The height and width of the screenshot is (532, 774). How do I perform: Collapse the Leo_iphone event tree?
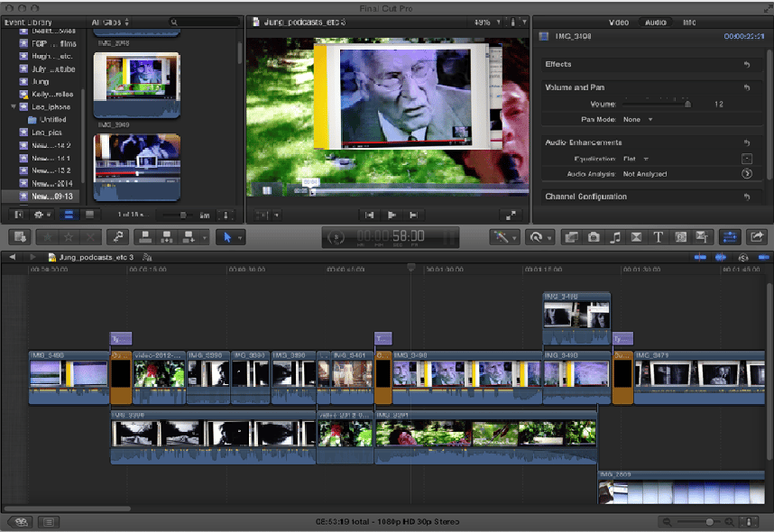(14, 106)
